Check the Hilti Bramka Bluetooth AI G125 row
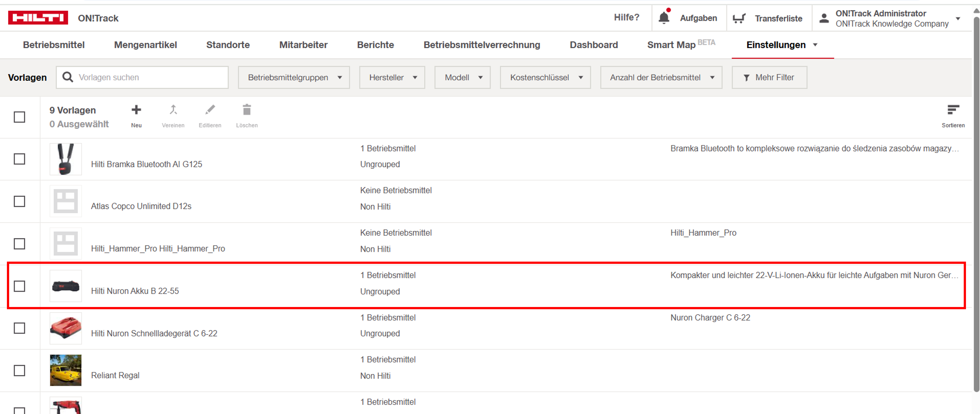This screenshot has width=980, height=414. pyautogui.click(x=19, y=159)
